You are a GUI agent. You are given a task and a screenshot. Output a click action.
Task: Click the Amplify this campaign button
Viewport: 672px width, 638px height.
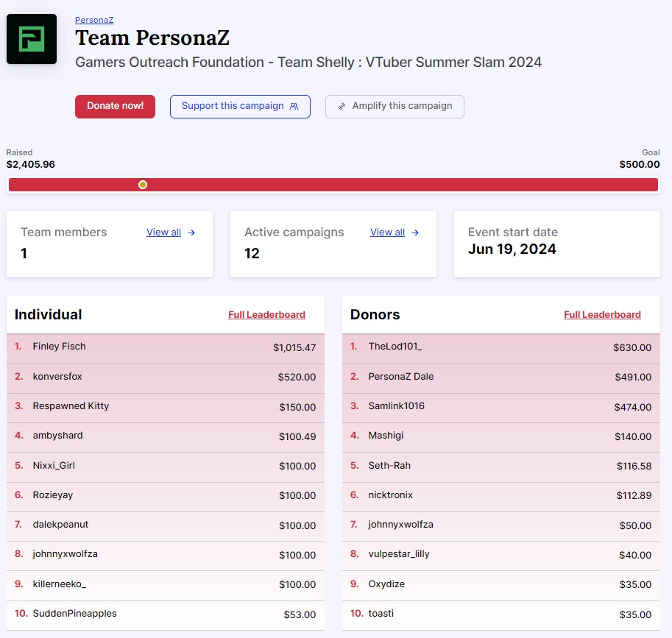coord(395,106)
